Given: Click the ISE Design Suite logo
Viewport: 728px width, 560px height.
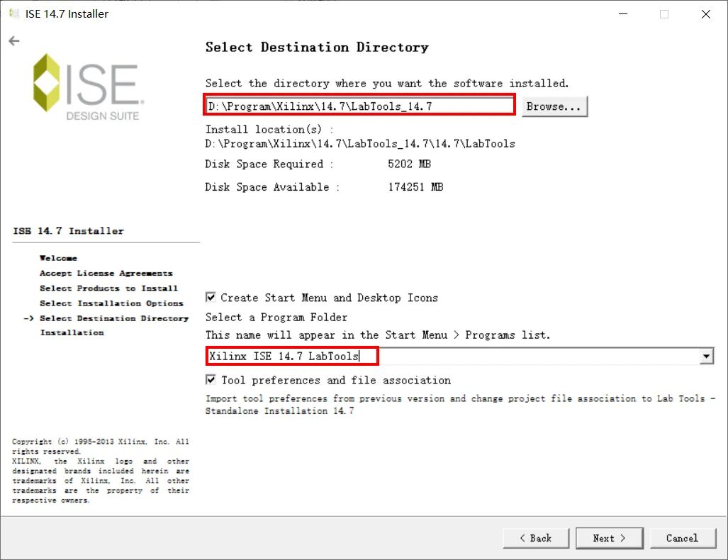Looking at the screenshot, I should pos(89,87).
